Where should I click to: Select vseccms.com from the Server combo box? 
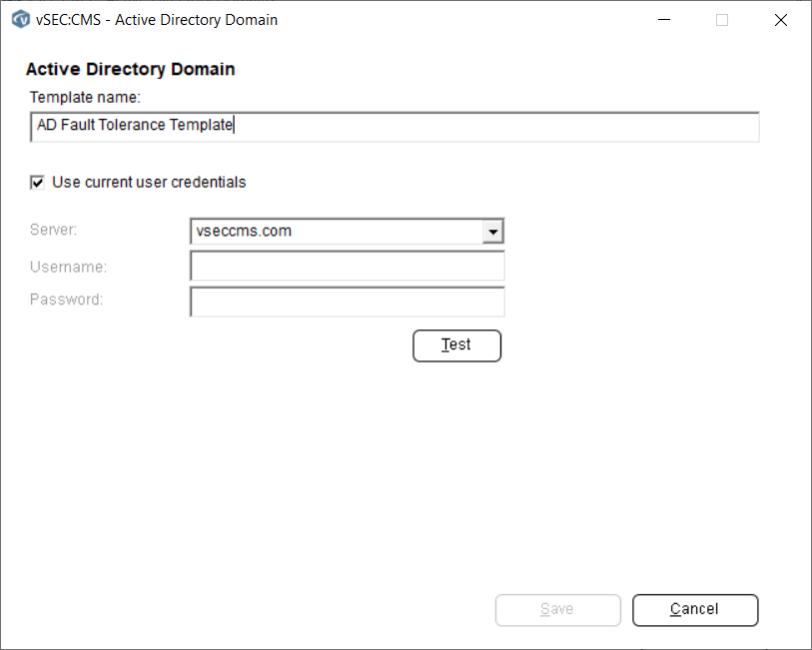pyautogui.click(x=340, y=231)
